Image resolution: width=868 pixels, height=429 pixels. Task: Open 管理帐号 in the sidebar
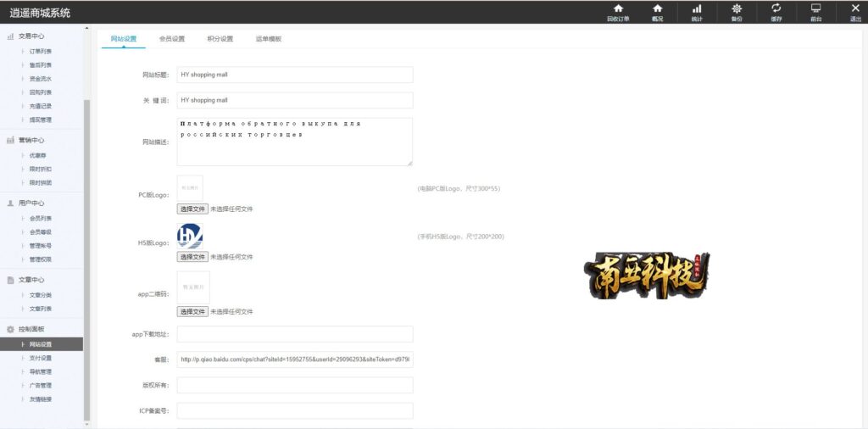pyautogui.click(x=41, y=246)
